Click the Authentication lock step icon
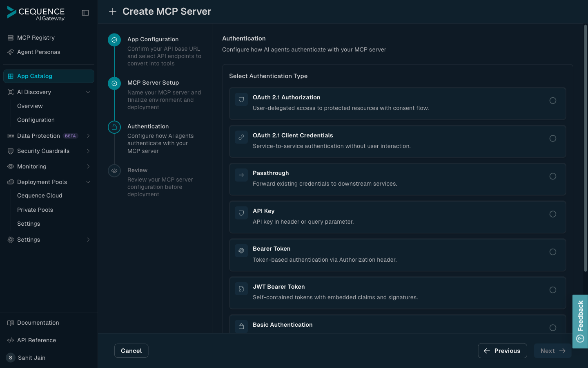588x368 pixels. coord(114,127)
